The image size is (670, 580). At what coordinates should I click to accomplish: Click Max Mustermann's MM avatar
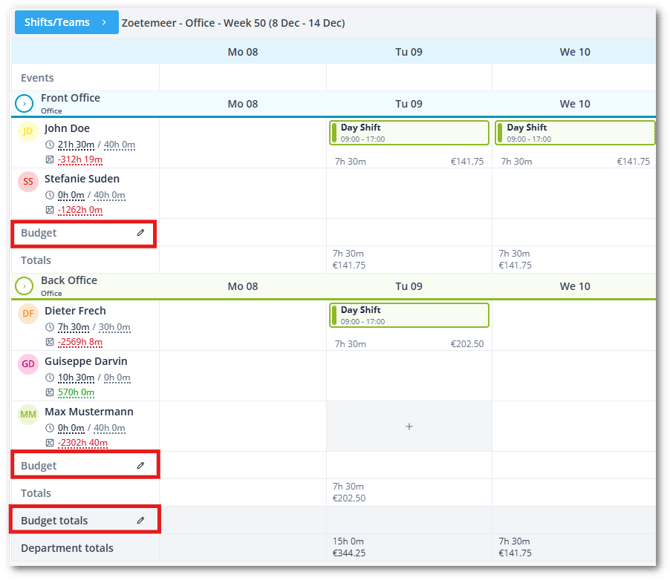(28, 414)
